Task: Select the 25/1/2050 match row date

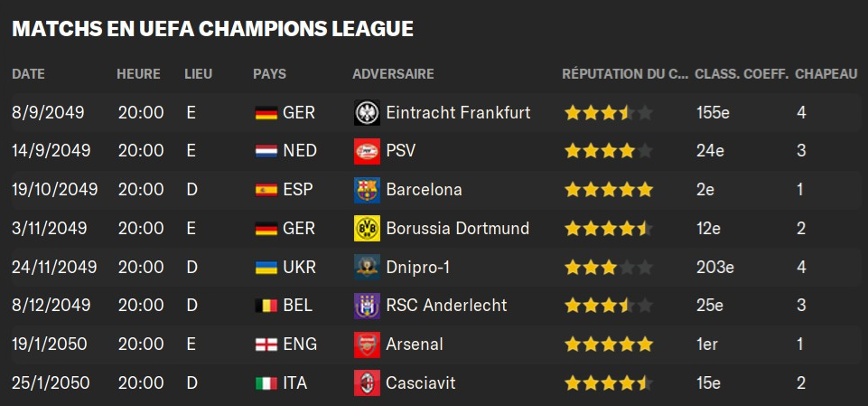Action: click(x=51, y=383)
